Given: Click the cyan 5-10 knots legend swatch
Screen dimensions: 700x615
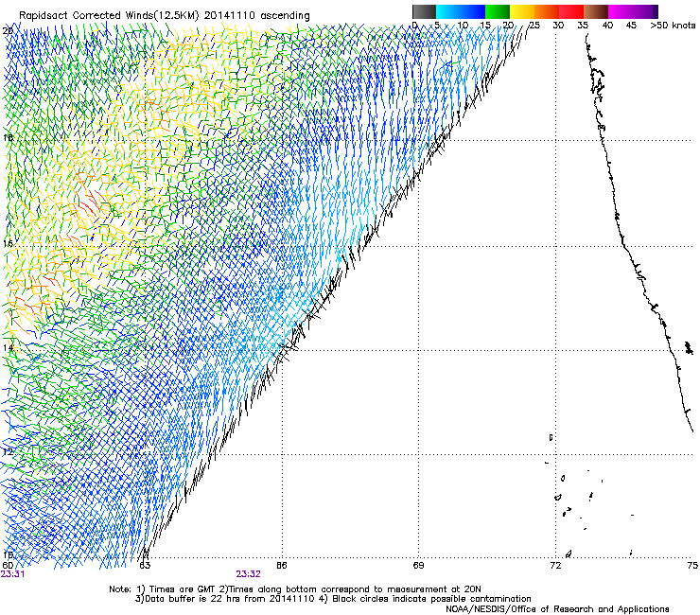Looking at the screenshot, I should (448, 11).
